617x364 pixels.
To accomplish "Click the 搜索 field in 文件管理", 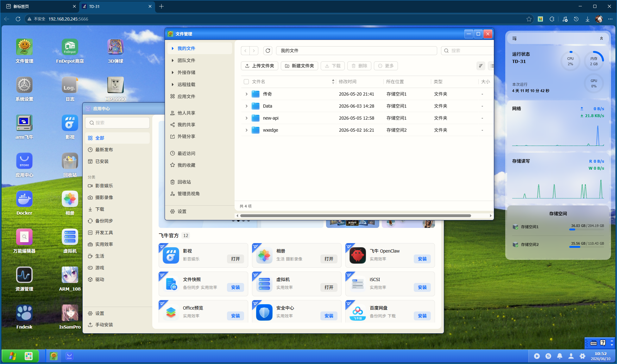I will click(468, 51).
